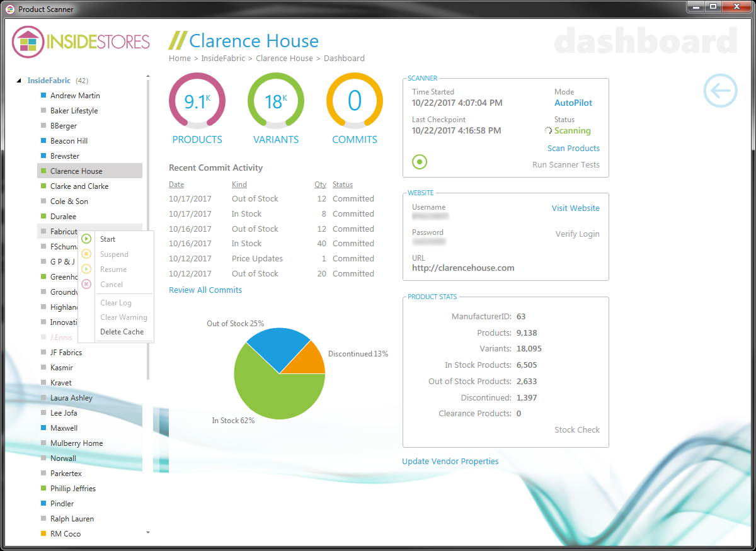Click the blue status square beside Beacon Hill
Image resolution: width=756 pixels, height=551 pixels.
[x=43, y=141]
